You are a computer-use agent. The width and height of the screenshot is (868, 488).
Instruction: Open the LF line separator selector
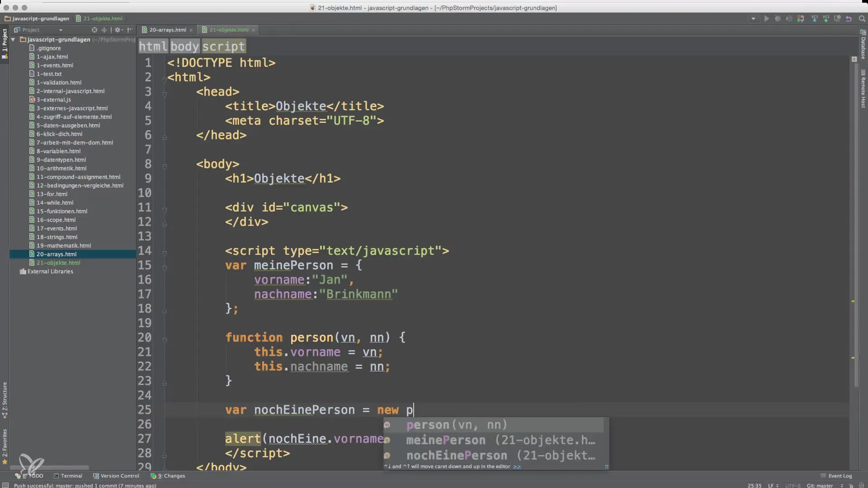pos(773,486)
